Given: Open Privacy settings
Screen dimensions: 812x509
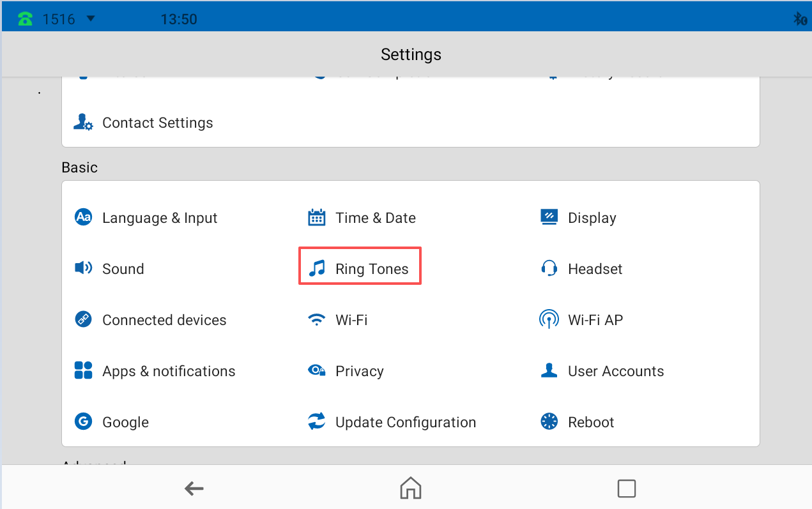Looking at the screenshot, I should [x=359, y=371].
